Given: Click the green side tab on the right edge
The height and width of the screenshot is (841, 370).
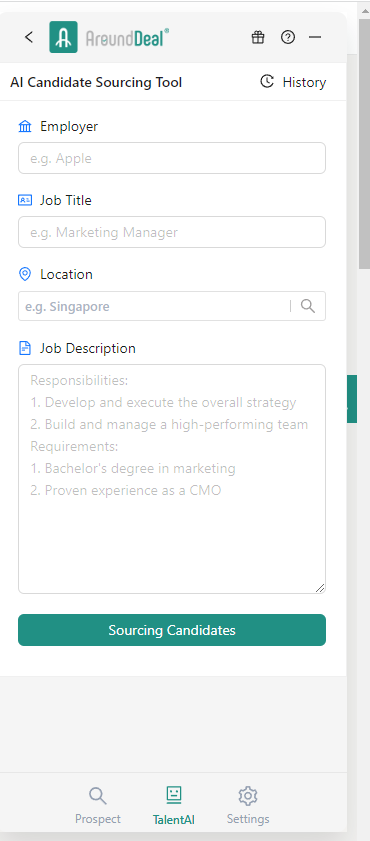Looking at the screenshot, I should 352,399.
